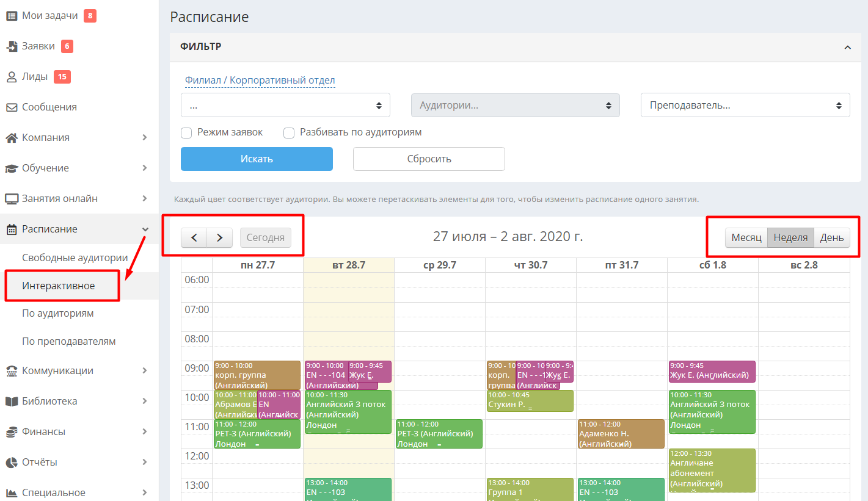The image size is (868, 501).
Task: Expand the Обучение menu chevron
Action: 145,168
